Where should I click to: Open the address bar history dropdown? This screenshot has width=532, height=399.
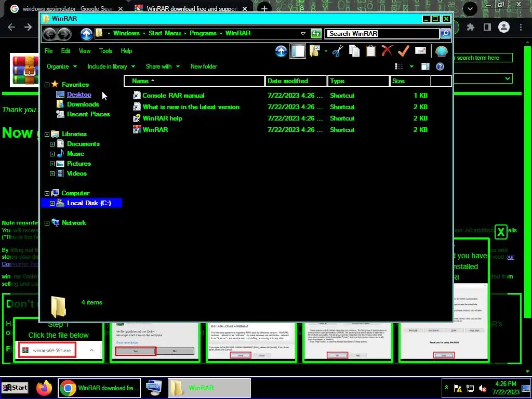pos(303,34)
